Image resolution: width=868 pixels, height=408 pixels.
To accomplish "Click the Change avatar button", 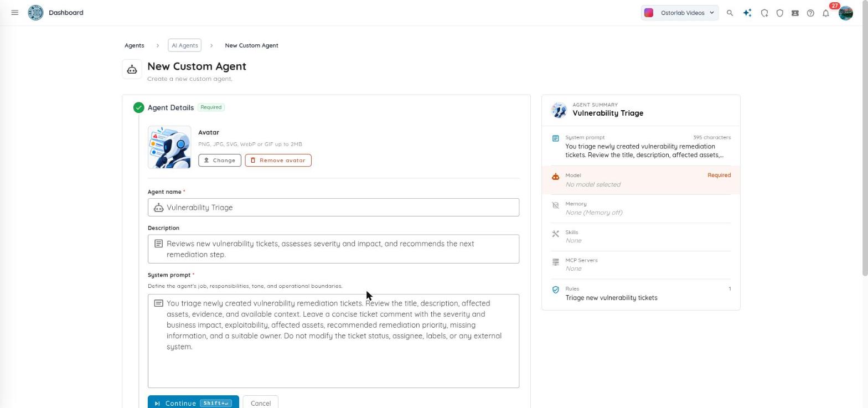I will pos(220,161).
